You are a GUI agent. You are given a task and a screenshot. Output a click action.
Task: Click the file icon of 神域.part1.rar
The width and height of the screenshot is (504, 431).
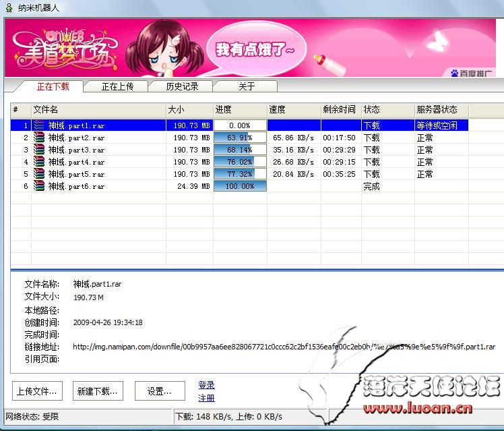tap(39, 125)
